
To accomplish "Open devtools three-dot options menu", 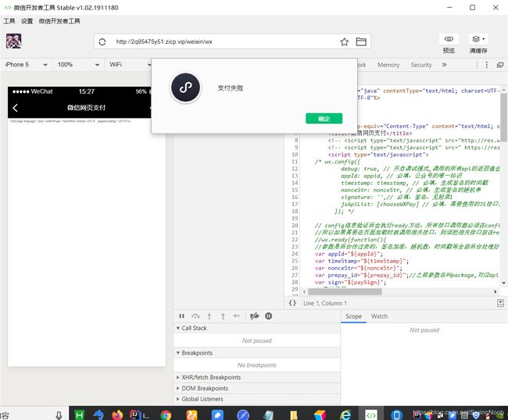I will 486,65.
